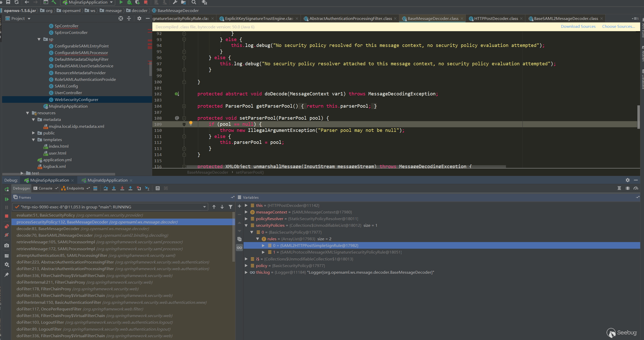Screen dimensions: 644x340
Task: Click the Step Over debugger icon
Action: 105,188
